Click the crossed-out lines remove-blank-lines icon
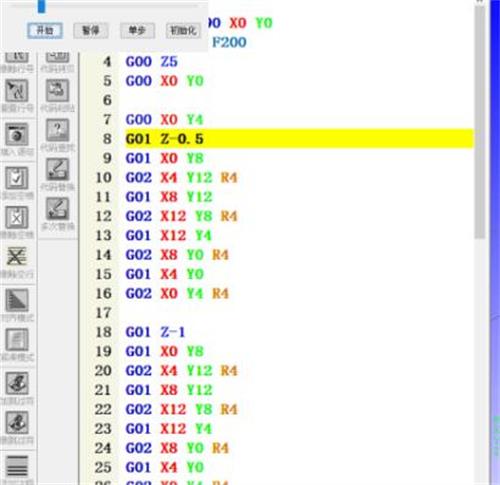The height and width of the screenshot is (485, 500). (x=17, y=256)
